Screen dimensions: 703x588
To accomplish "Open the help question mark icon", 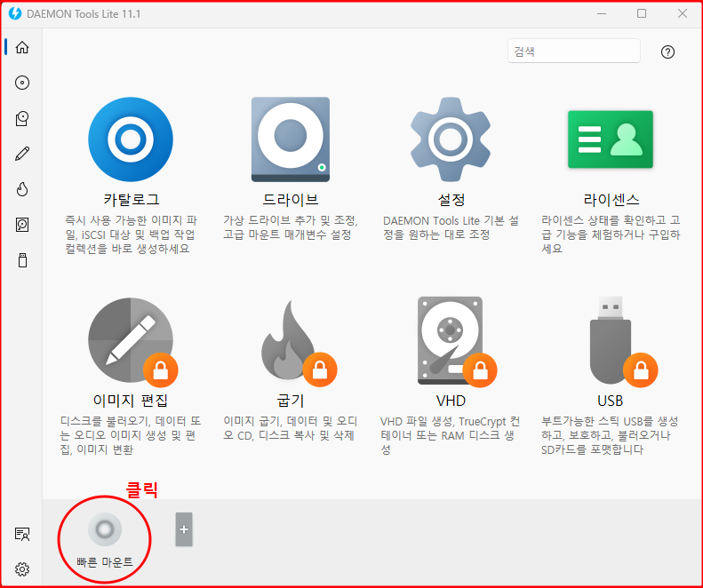I will pyautogui.click(x=667, y=52).
